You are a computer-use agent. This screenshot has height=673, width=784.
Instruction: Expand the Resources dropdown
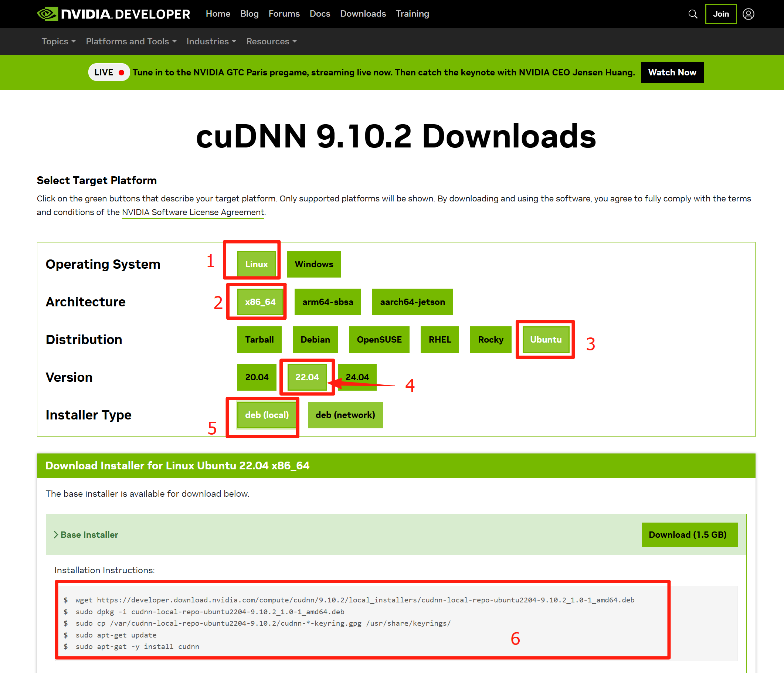click(271, 41)
